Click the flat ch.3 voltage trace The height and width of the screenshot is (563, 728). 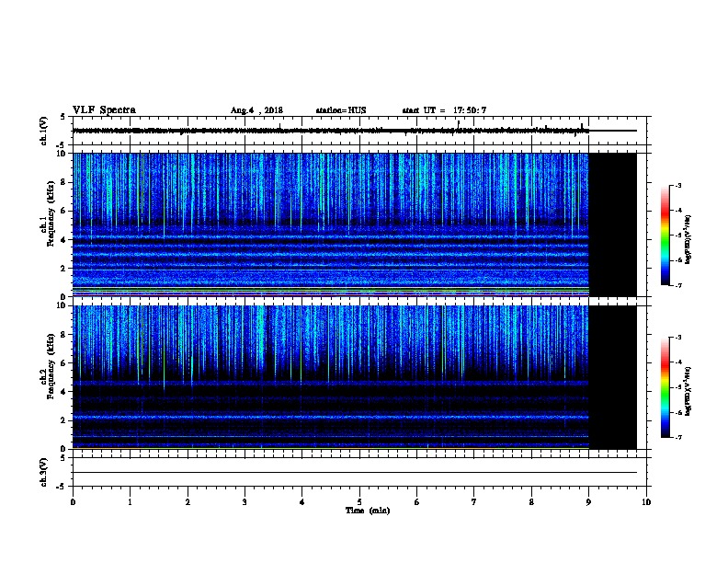pos(355,473)
